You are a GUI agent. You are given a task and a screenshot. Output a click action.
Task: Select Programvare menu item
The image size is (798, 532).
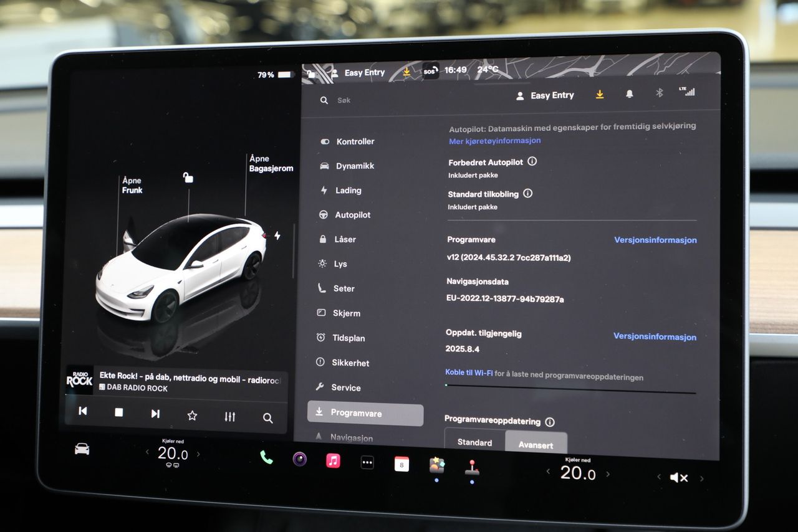pyautogui.click(x=365, y=414)
